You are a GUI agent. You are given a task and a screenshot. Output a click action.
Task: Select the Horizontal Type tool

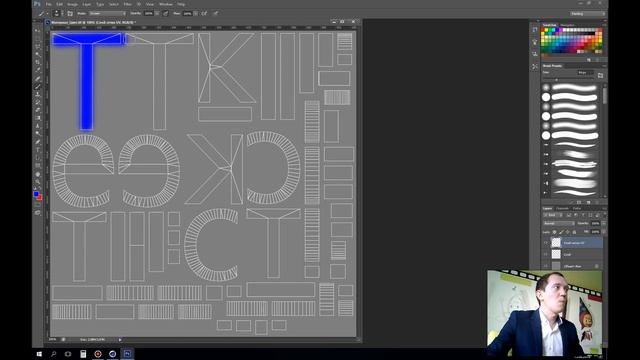coord(38,150)
